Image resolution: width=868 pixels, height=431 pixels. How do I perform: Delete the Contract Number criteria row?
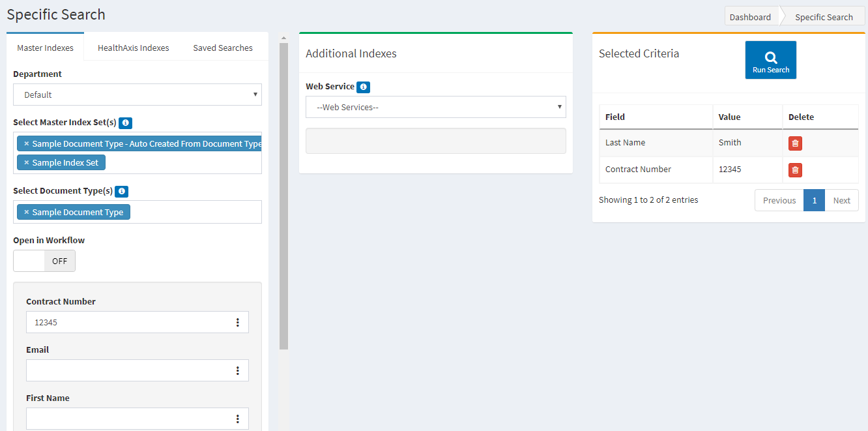pyautogui.click(x=795, y=170)
